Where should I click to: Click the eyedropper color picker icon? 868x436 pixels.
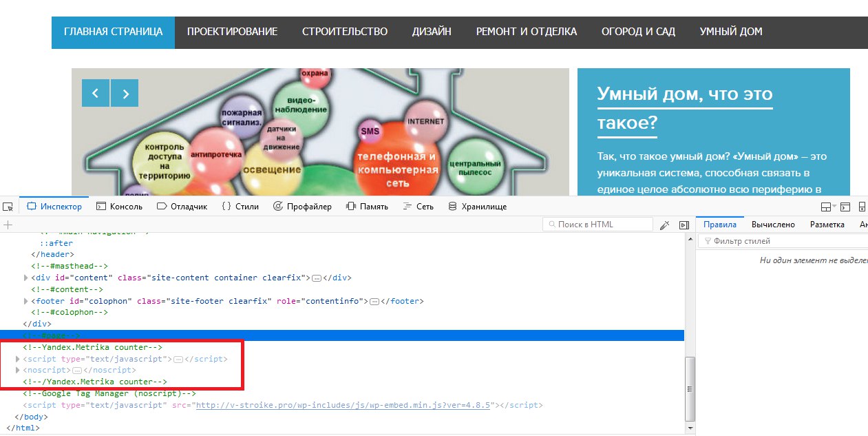click(x=665, y=225)
